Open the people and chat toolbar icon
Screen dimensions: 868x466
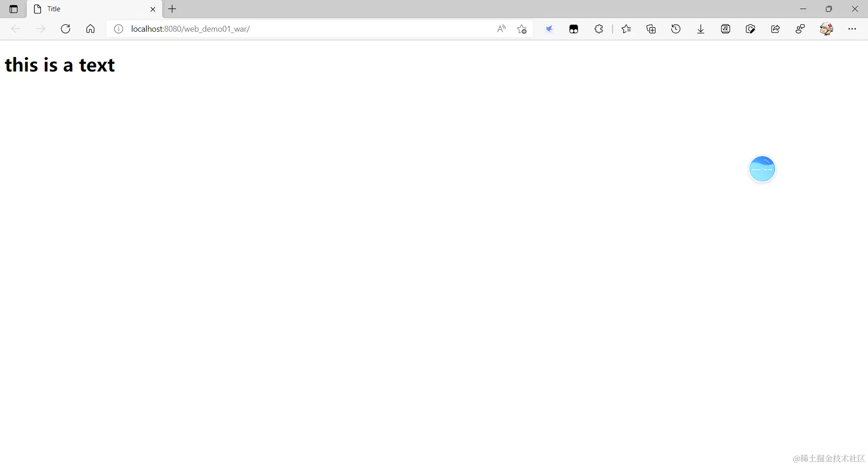coord(800,29)
